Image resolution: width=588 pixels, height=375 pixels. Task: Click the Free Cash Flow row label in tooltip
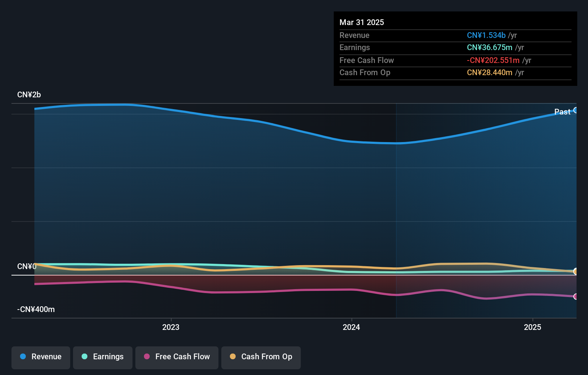(x=367, y=60)
